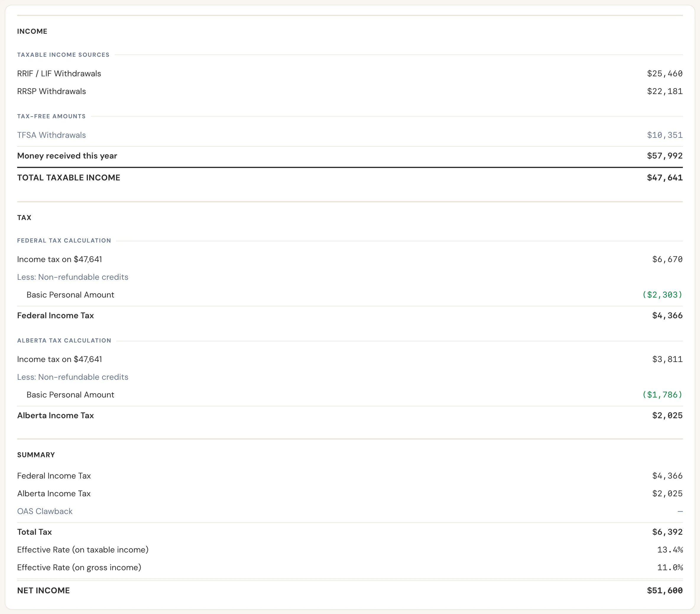Select the $22,181 RRSP amount

tap(665, 91)
